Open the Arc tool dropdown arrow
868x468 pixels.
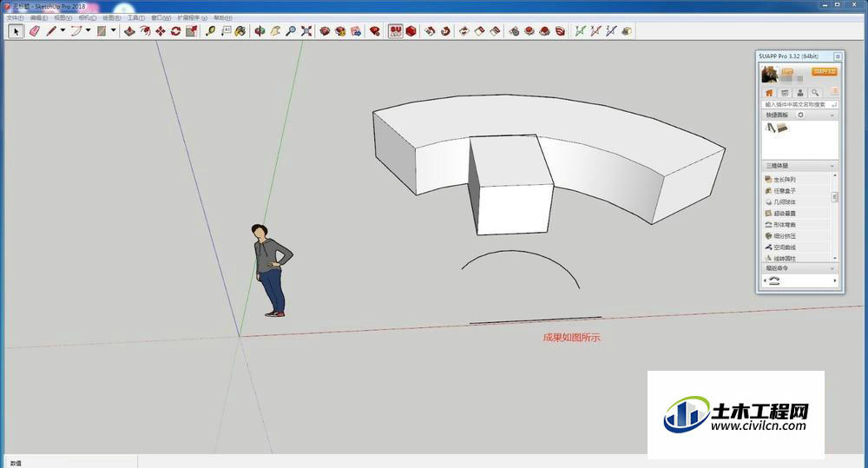tap(88, 31)
